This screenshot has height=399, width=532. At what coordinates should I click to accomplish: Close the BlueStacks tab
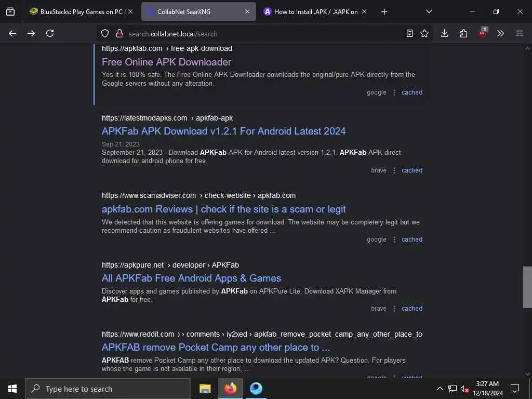click(130, 11)
